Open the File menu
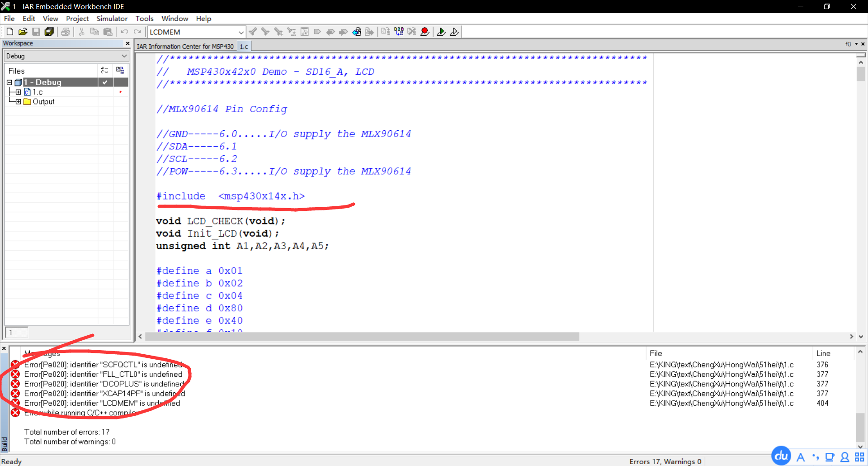The image size is (868, 466). 9,19
